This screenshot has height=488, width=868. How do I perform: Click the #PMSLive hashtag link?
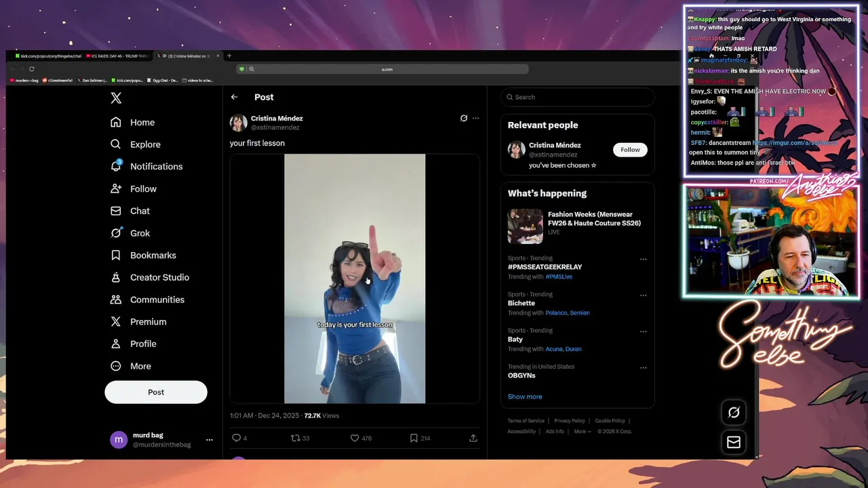click(x=559, y=277)
